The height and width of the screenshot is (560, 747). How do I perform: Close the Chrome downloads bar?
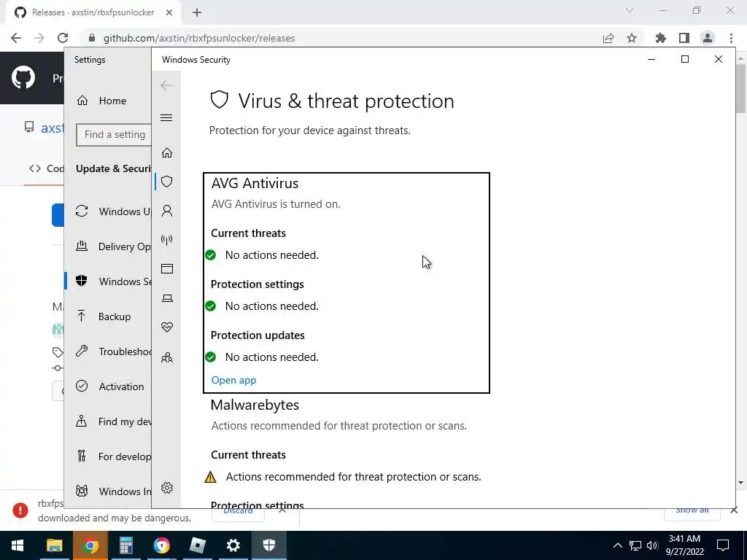(x=734, y=510)
